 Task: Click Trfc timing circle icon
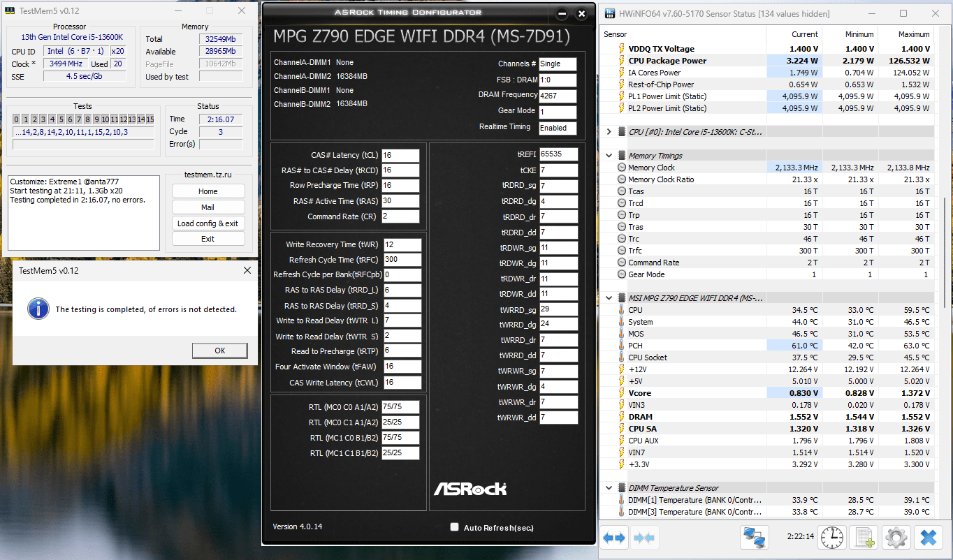622,251
